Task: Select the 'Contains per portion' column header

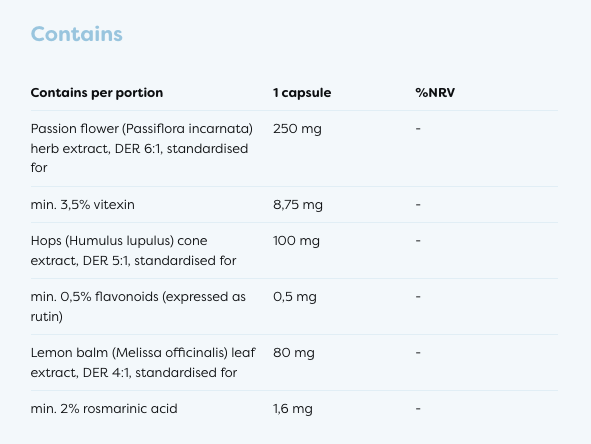Action: point(97,93)
